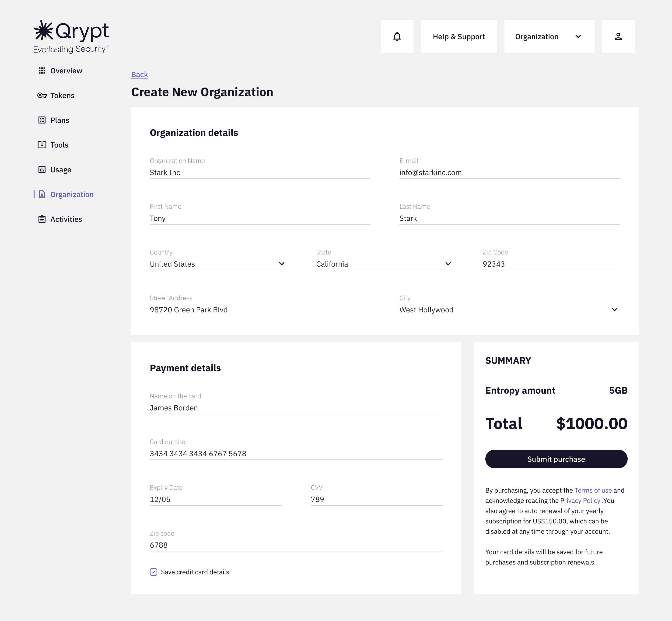Open Help & Support
Screen dimensions: 672x621
pos(458,36)
